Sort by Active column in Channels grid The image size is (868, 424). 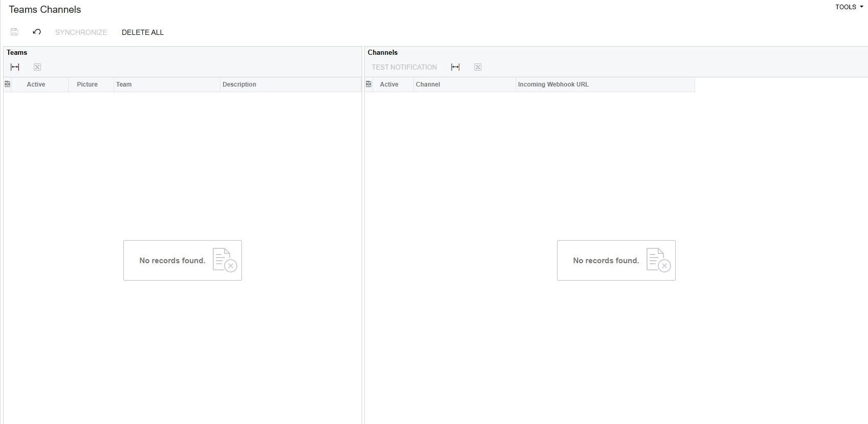click(x=393, y=84)
